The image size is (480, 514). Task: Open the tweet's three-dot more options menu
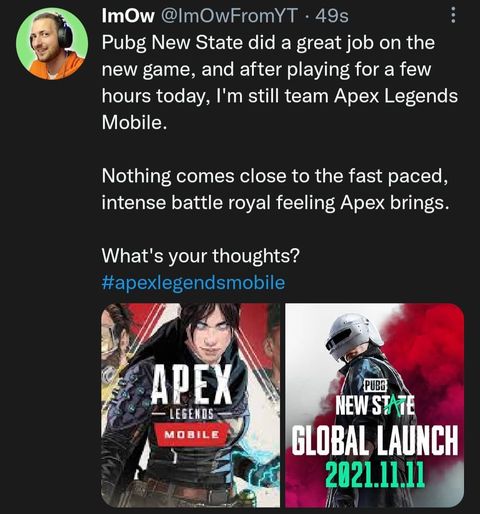coord(453,15)
